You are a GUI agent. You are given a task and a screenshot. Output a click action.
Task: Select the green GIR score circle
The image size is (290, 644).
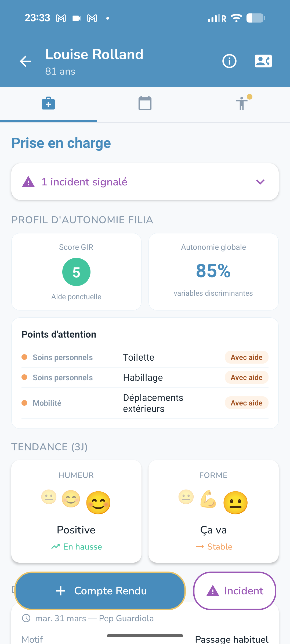click(76, 272)
